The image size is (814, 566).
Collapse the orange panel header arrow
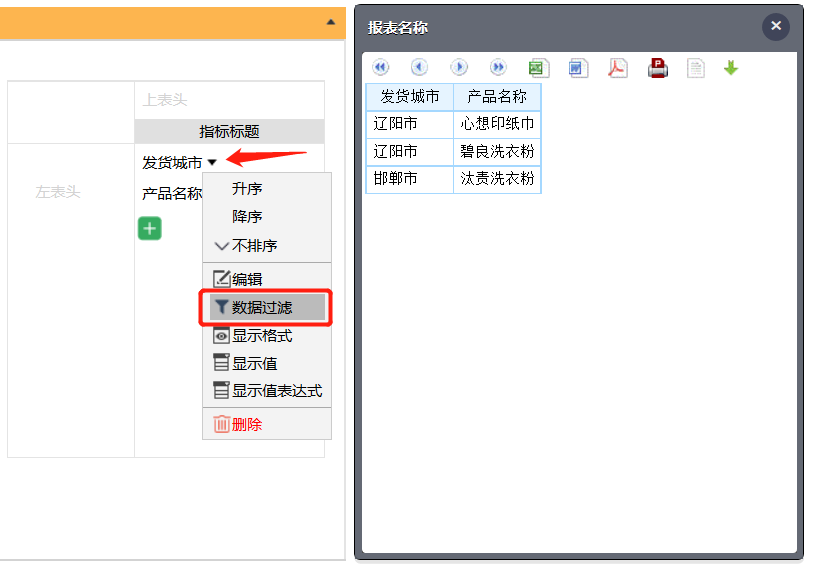coord(331,22)
